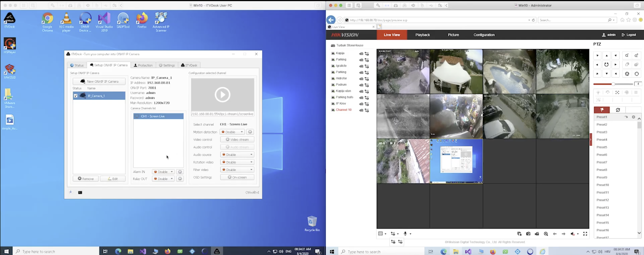The width and height of the screenshot is (644, 255).
Task: Open the Rotation video dropdown
Action: [237, 162]
